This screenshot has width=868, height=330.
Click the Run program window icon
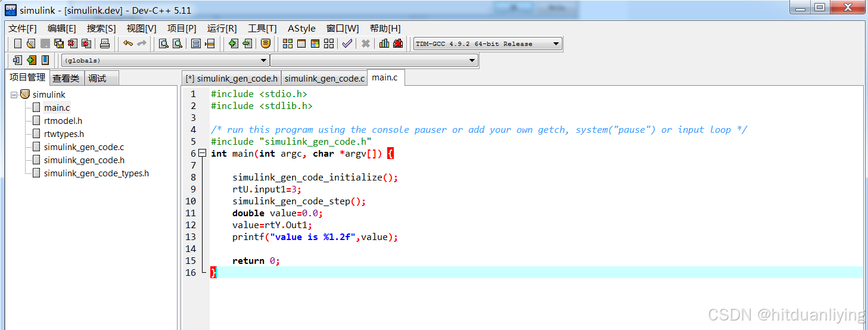[301, 43]
